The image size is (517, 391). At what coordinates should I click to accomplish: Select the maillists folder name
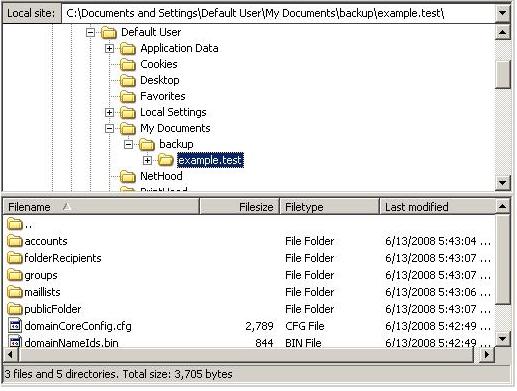tap(42, 292)
